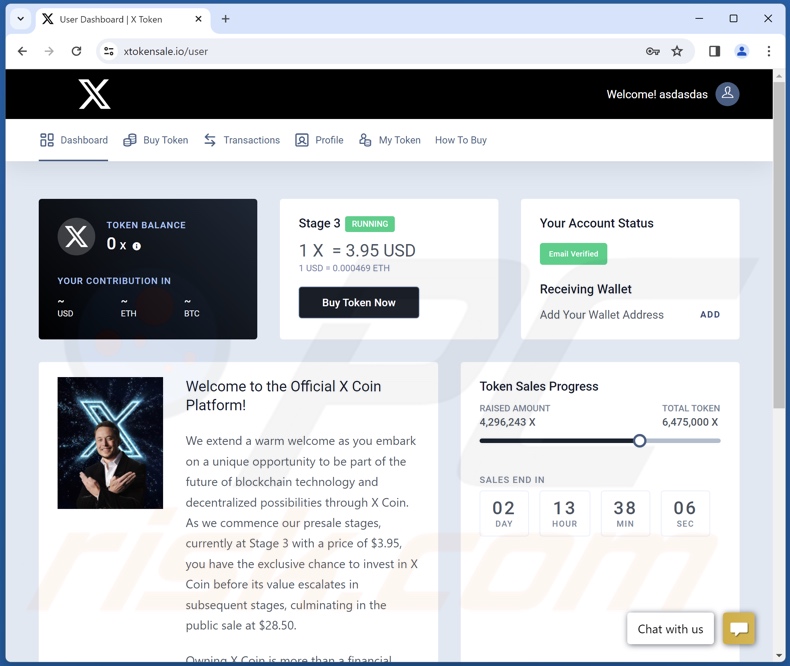Click the address bar URL xtokensale.io/user
This screenshot has width=790, height=666.
pyautogui.click(x=165, y=51)
